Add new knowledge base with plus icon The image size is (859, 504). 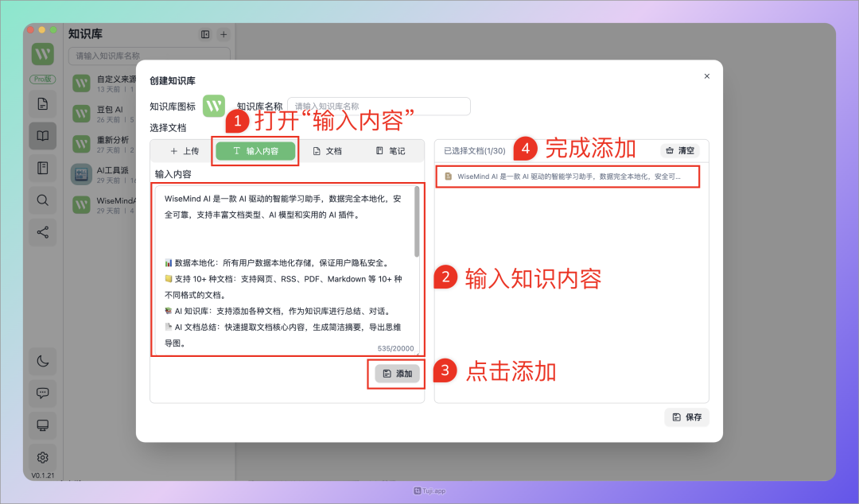click(223, 34)
